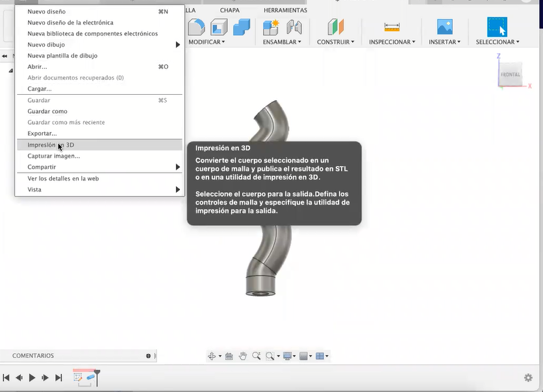The width and height of the screenshot is (543, 392).
Task: Add a comment with plus icon
Action: click(x=148, y=356)
